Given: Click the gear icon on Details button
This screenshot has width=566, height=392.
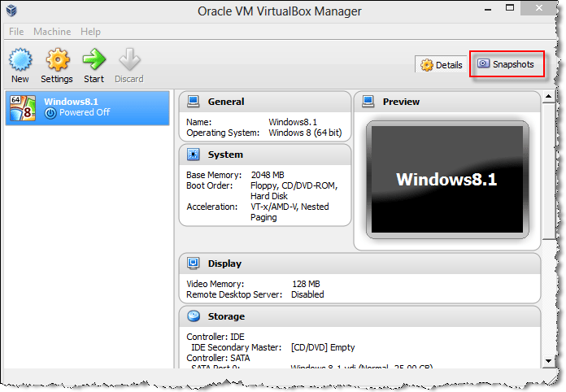Looking at the screenshot, I should click(427, 65).
